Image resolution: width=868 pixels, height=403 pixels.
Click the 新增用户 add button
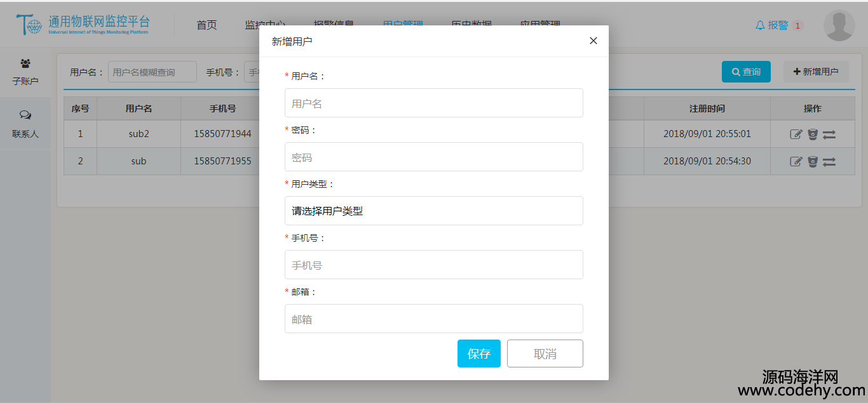pos(816,72)
